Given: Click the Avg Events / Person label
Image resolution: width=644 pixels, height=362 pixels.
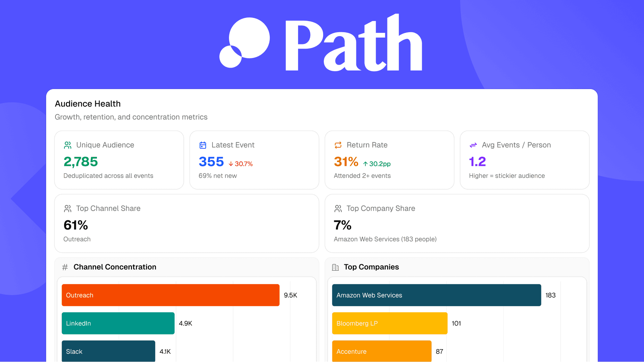Looking at the screenshot, I should 516,145.
